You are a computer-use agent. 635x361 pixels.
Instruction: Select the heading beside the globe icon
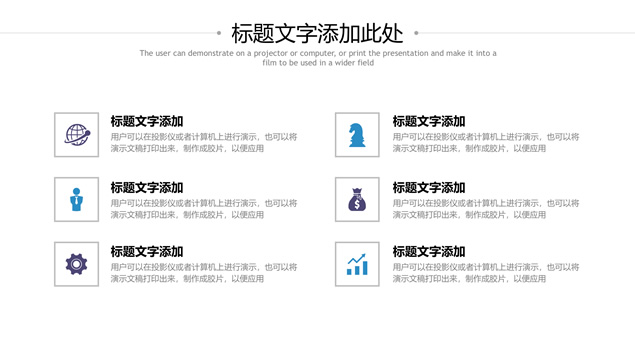tap(147, 121)
